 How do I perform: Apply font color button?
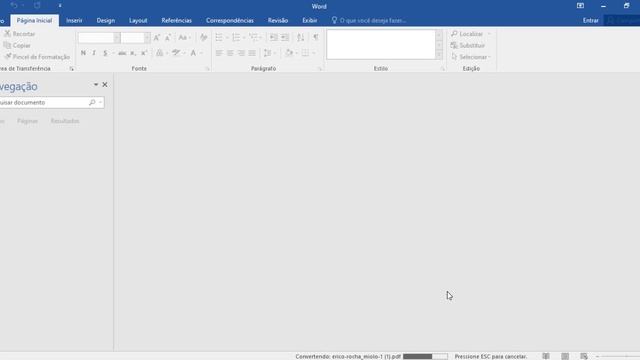pyautogui.click(x=193, y=53)
